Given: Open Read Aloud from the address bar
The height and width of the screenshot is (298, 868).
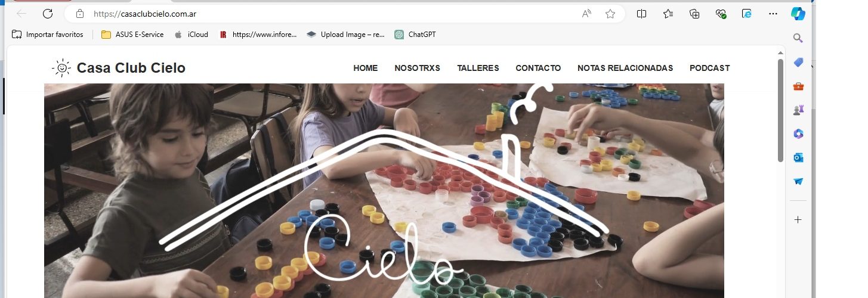Looking at the screenshot, I should click(586, 14).
